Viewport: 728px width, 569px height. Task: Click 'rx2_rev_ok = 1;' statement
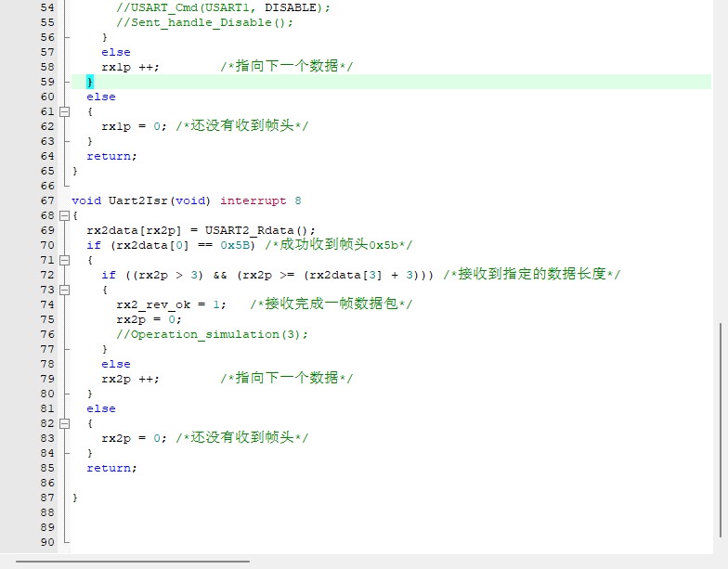(x=171, y=304)
